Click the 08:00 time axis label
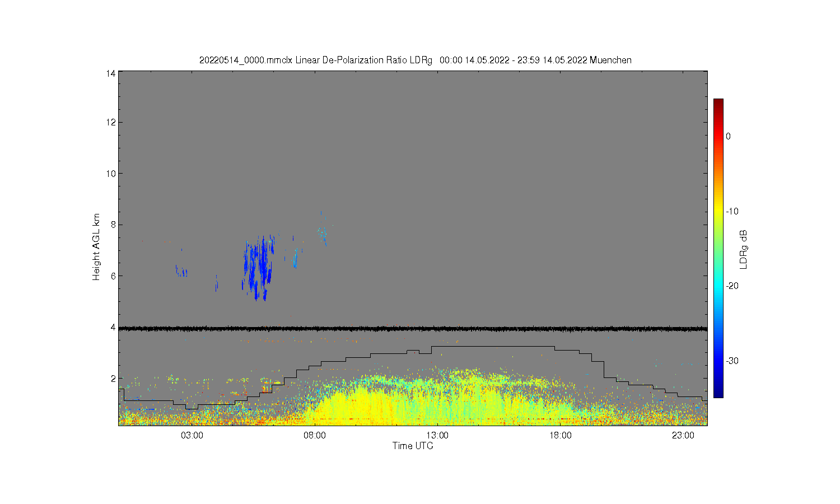 tap(315, 436)
